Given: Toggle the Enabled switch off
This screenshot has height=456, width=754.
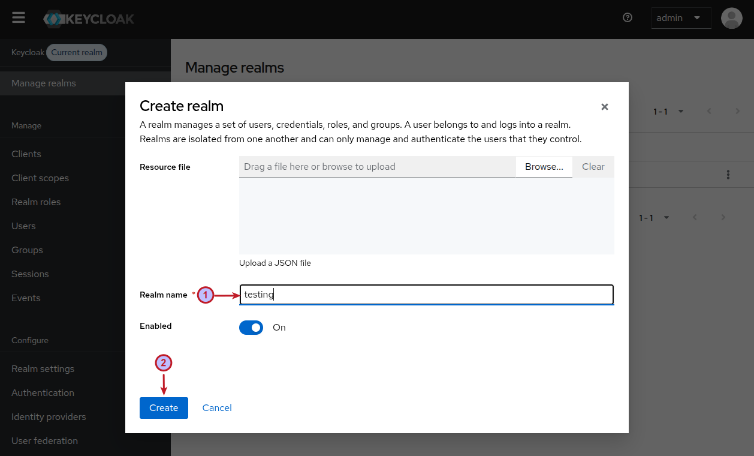Looking at the screenshot, I should (x=251, y=327).
